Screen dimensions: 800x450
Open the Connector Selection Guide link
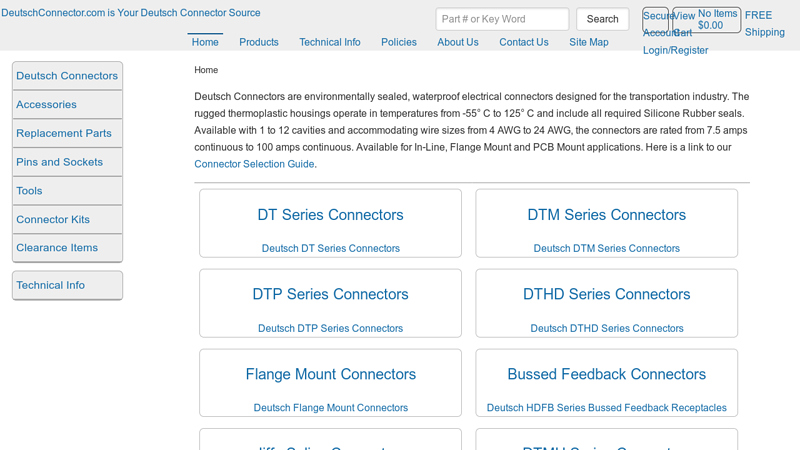coord(255,164)
